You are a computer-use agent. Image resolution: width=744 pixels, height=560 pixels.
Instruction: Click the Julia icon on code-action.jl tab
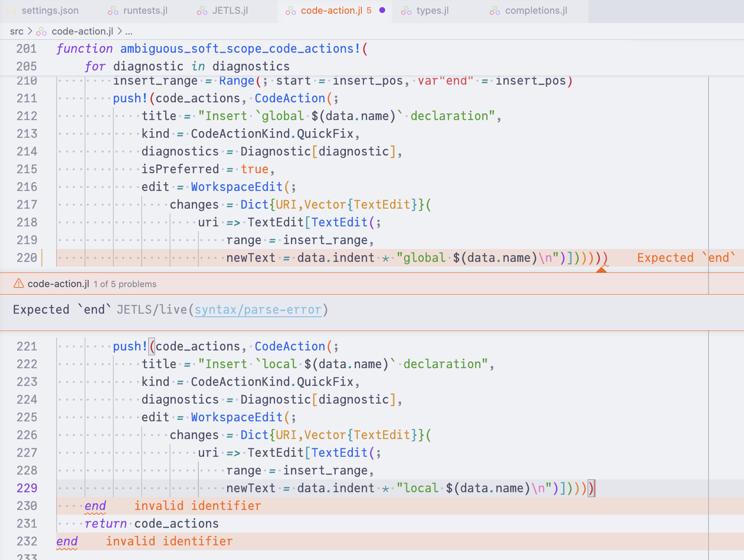click(x=291, y=11)
